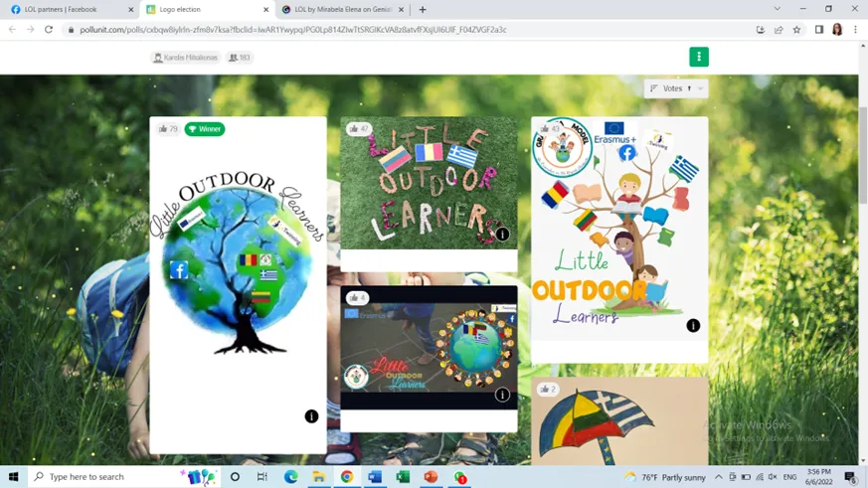The height and width of the screenshot is (488, 868).
Task: Open the green three-dot options menu
Action: pyautogui.click(x=698, y=57)
